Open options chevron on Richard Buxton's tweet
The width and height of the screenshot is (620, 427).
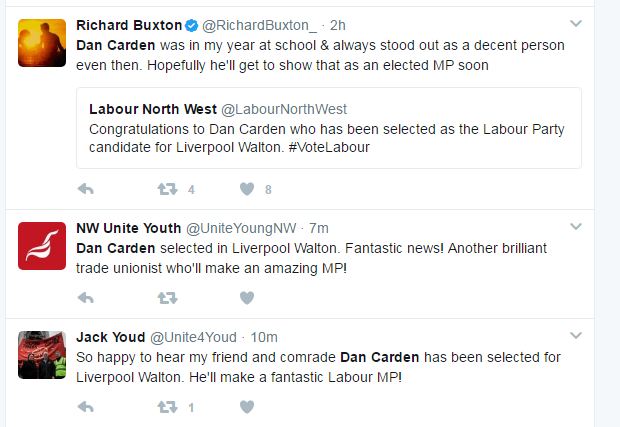click(x=576, y=23)
